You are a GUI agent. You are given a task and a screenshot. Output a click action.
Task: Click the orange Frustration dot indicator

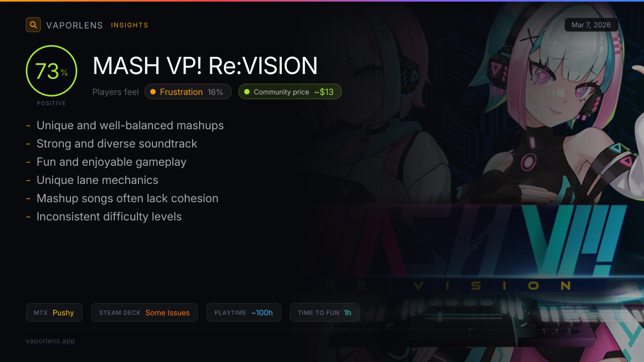(x=153, y=92)
